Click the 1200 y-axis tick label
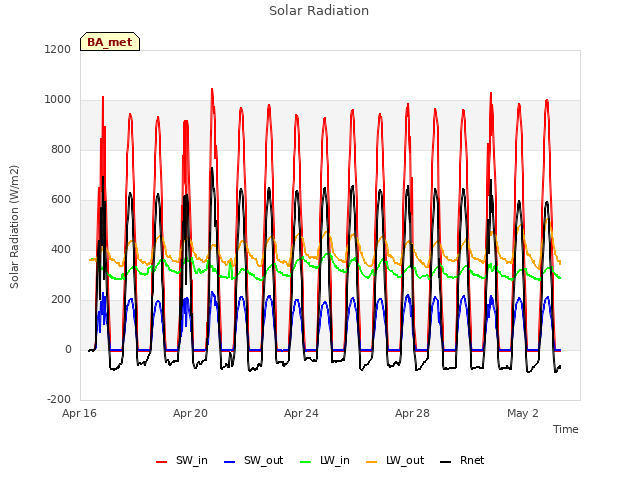Image resolution: width=640 pixels, height=480 pixels. (58, 49)
